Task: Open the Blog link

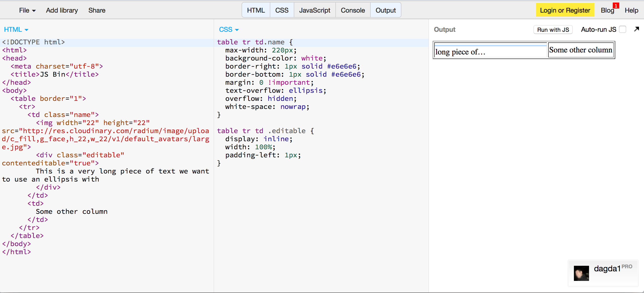Action: (x=607, y=10)
